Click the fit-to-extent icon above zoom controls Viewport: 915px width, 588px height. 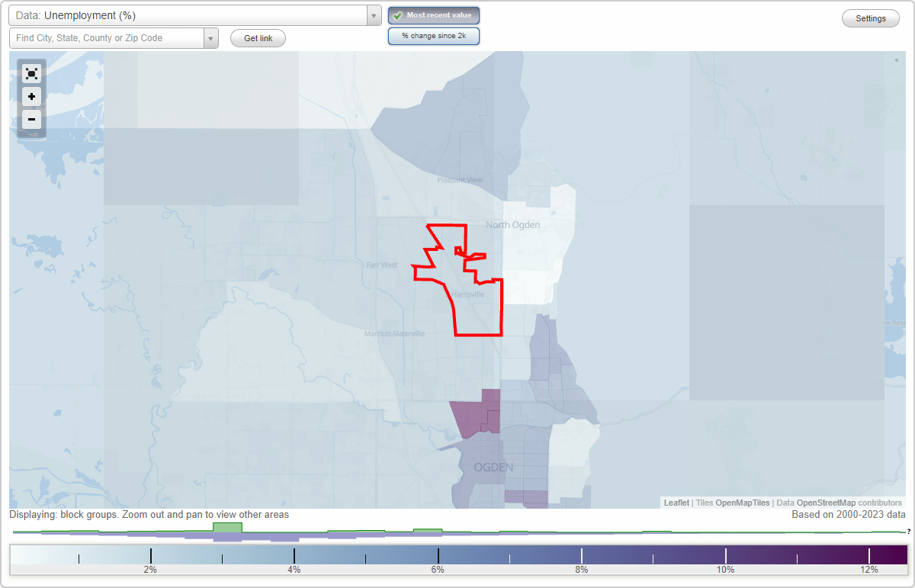coord(31,73)
